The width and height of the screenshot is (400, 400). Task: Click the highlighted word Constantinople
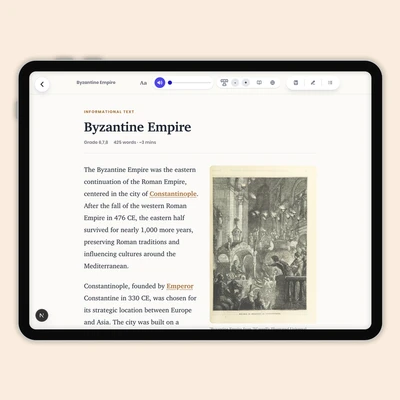tap(173, 194)
